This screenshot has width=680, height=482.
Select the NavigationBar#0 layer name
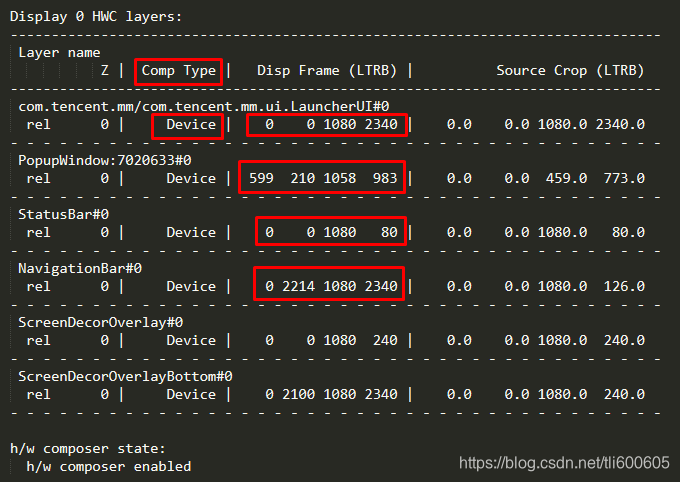point(80,269)
